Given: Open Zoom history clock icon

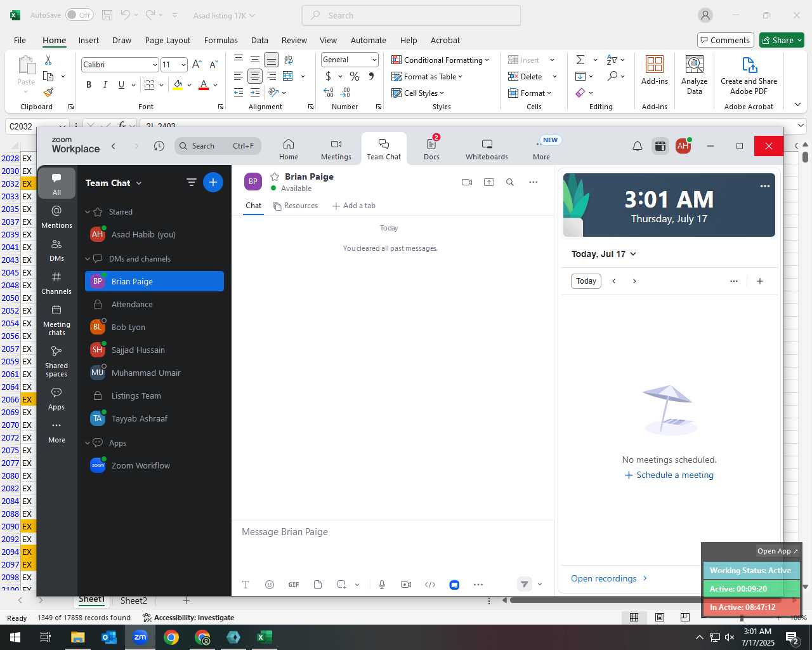Looking at the screenshot, I should point(159,146).
